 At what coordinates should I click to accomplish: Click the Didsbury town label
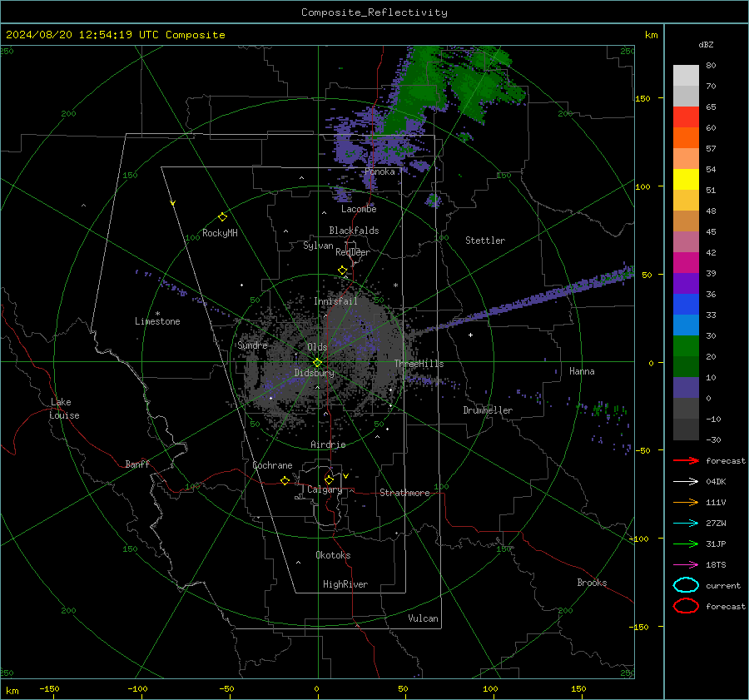pyautogui.click(x=314, y=373)
